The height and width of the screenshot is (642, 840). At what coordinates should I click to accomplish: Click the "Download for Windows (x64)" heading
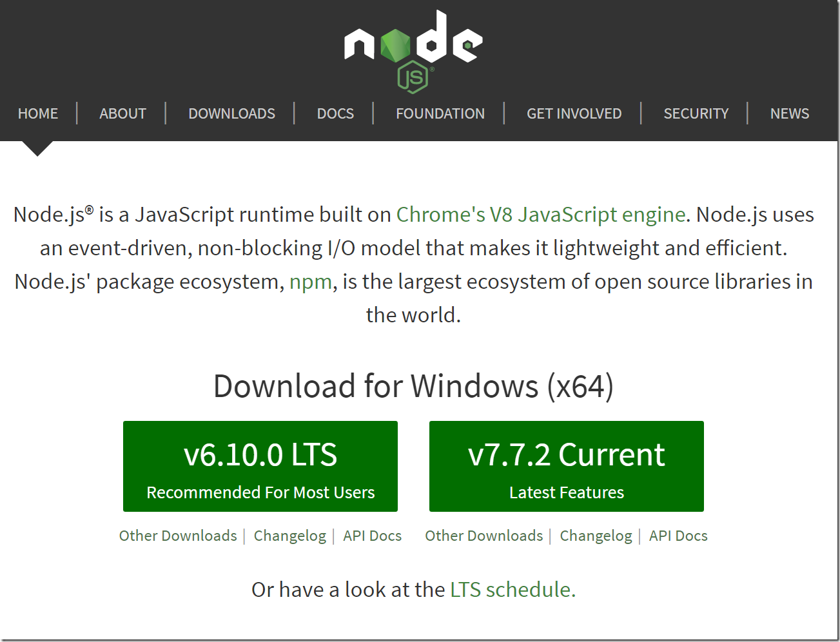click(x=413, y=386)
